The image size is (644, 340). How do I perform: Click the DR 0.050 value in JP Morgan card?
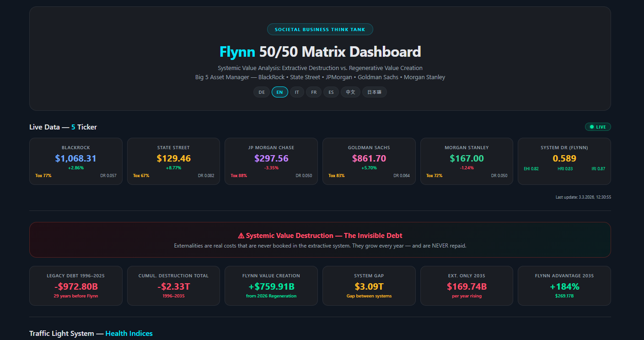(x=304, y=176)
